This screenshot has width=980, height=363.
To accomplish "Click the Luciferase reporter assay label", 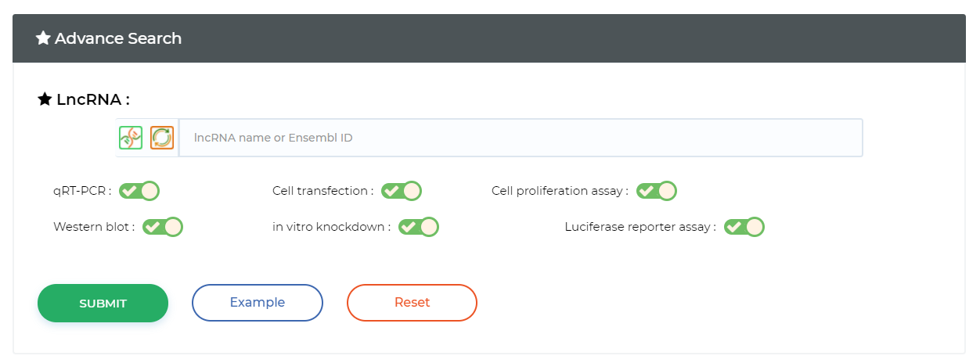I will tap(640, 227).
